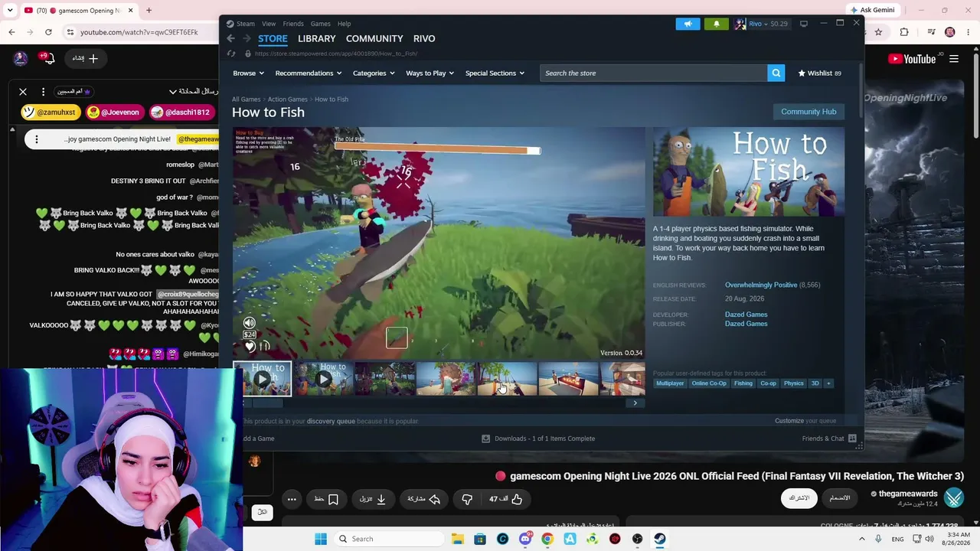Viewport: 980px width, 551px height.
Task: Click the Windows taskbar Search box
Action: coord(388,539)
